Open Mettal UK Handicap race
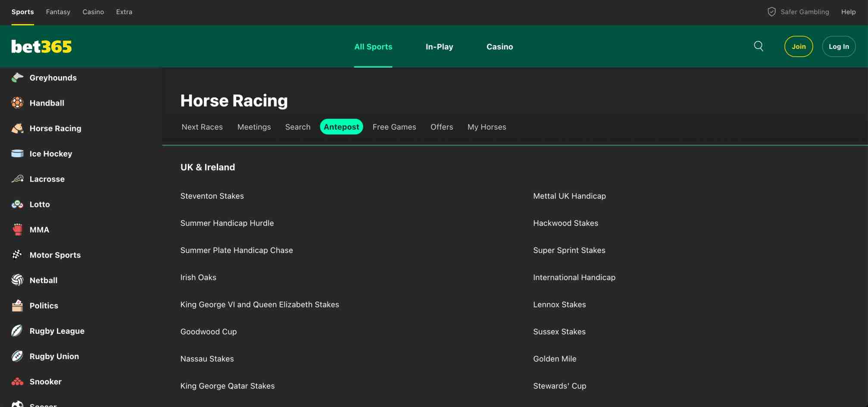868x407 pixels. 569,196
